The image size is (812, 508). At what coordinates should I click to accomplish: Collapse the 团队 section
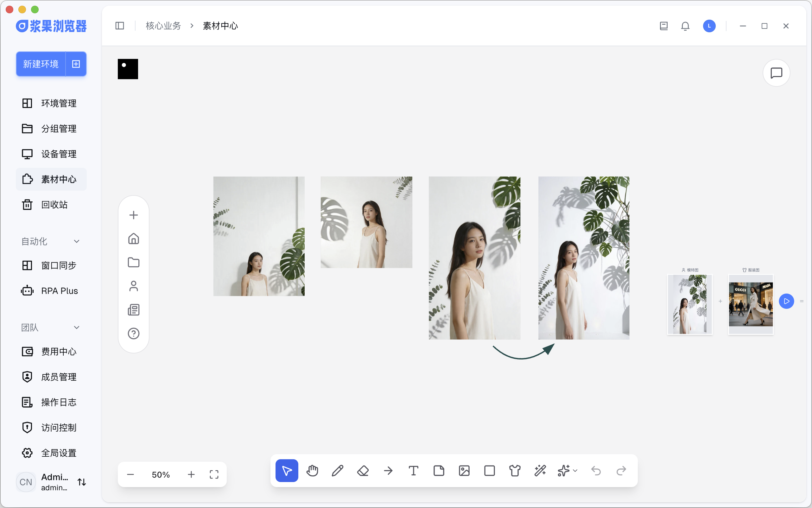click(x=77, y=327)
